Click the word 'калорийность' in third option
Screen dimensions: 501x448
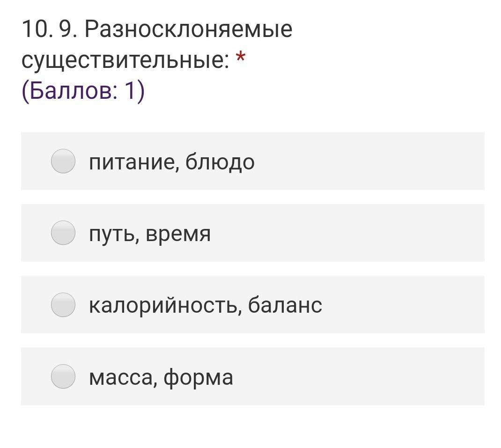(x=165, y=306)
